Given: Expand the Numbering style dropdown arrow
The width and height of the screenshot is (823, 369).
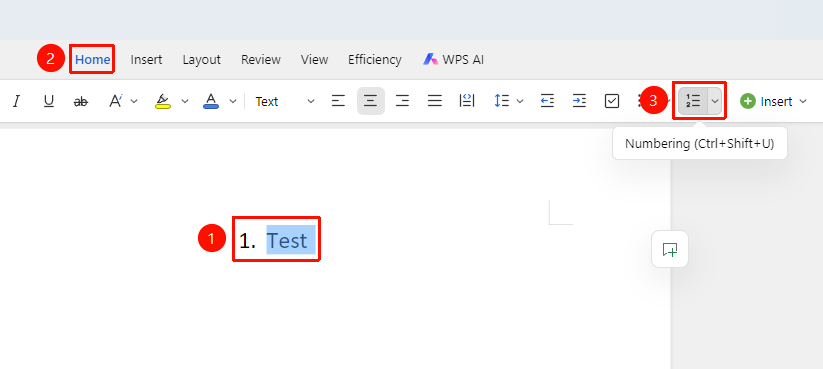Looking at the screenshot, I should pyautogui.click(x=714, y=101).
